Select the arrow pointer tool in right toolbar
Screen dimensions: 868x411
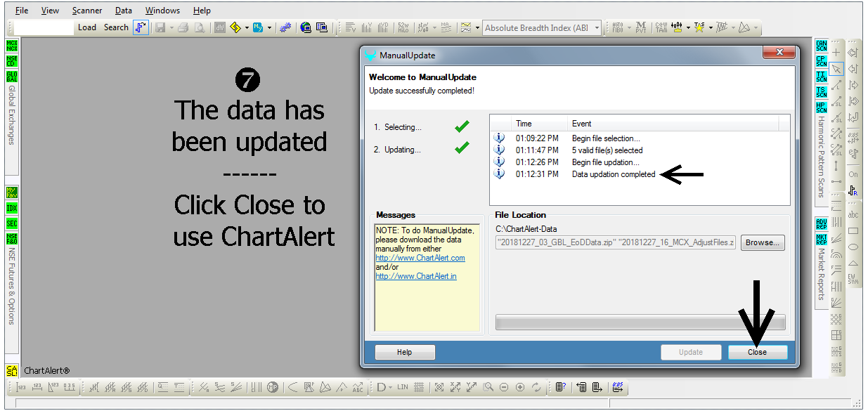(836, 69)
